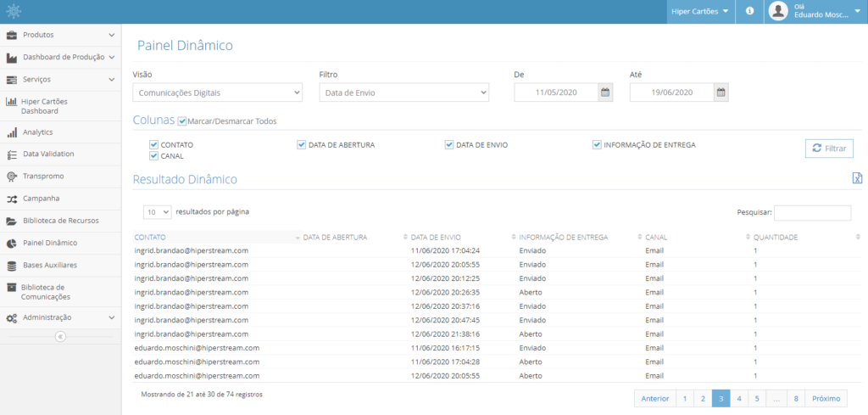Sort by QUANTIDADE column arrows
Screen dimensions: 868x415
859,237
